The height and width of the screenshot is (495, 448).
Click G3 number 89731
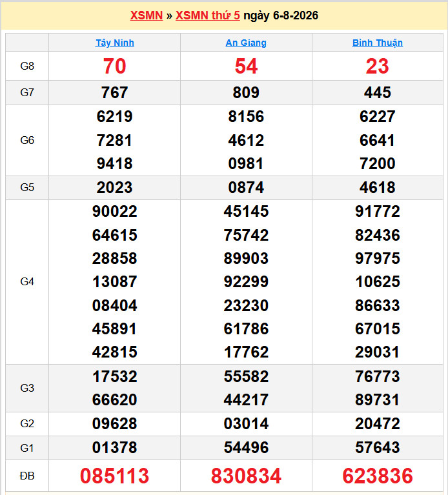coord(378,400)
